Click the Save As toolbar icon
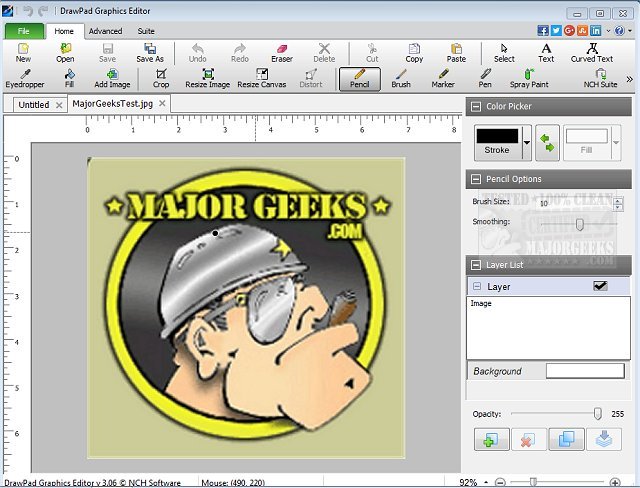640x488 pixels. (150, 53)
